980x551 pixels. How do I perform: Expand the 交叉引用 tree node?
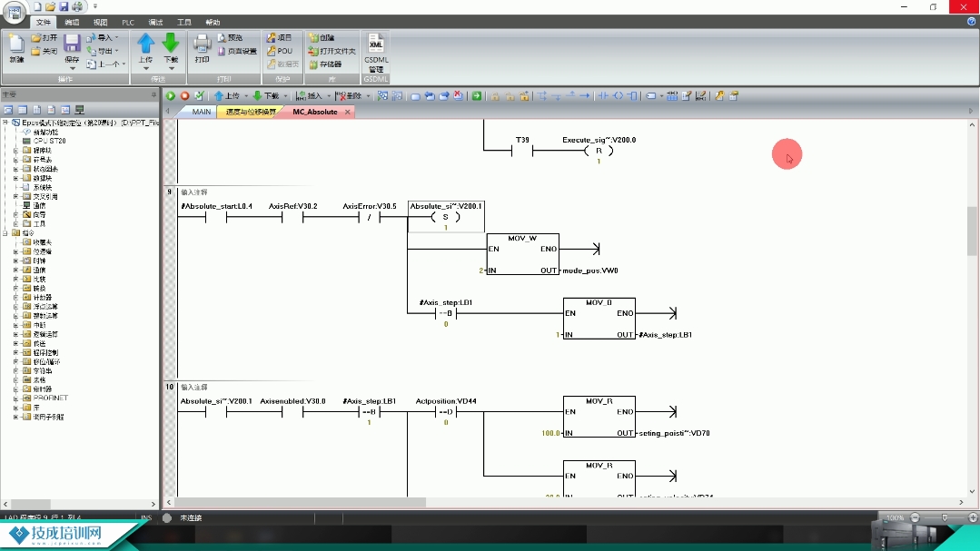(15, 197)
